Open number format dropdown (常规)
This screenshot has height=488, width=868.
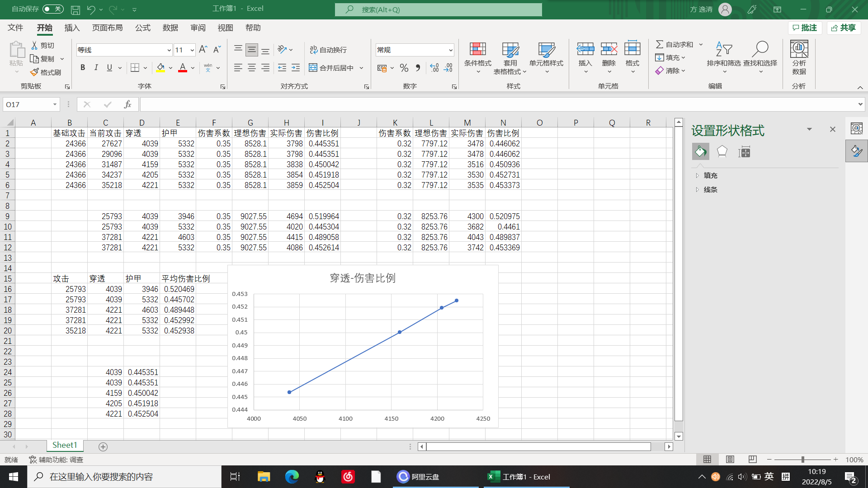pos(451,50)
